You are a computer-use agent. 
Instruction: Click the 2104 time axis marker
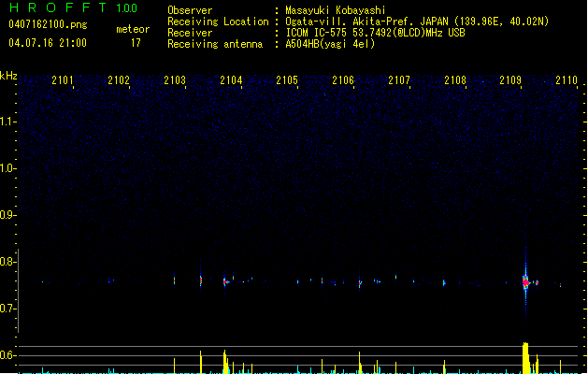[x=231, y=80]
